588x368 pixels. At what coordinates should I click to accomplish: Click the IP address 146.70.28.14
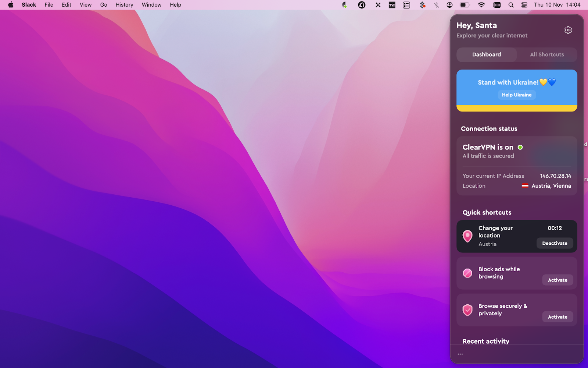coord(556,176)
